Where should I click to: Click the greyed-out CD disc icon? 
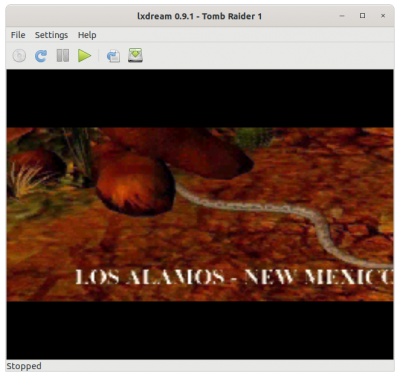(19, 56)
